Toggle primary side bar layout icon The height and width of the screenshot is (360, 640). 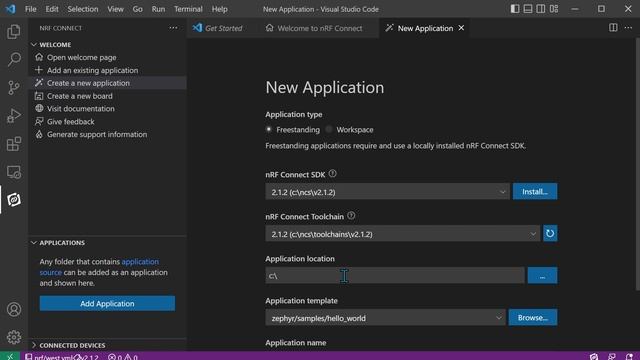point(515,9)
